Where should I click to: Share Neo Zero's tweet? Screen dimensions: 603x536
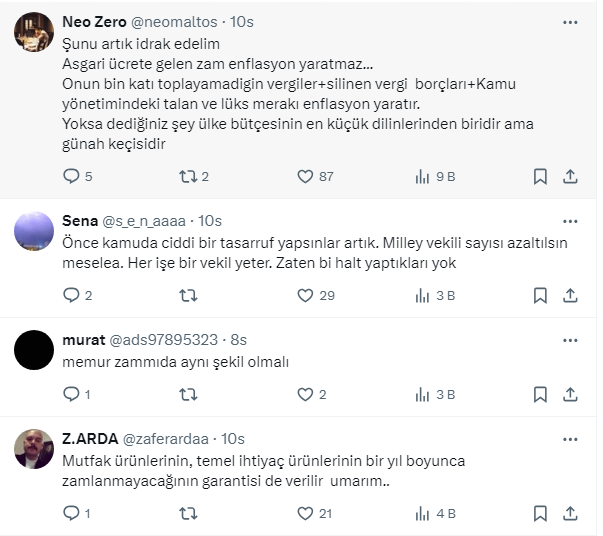(x=570, y=176)
